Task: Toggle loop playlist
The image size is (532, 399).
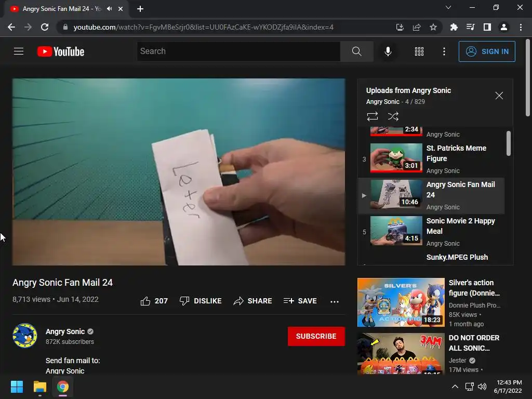Action: (372, 116)
